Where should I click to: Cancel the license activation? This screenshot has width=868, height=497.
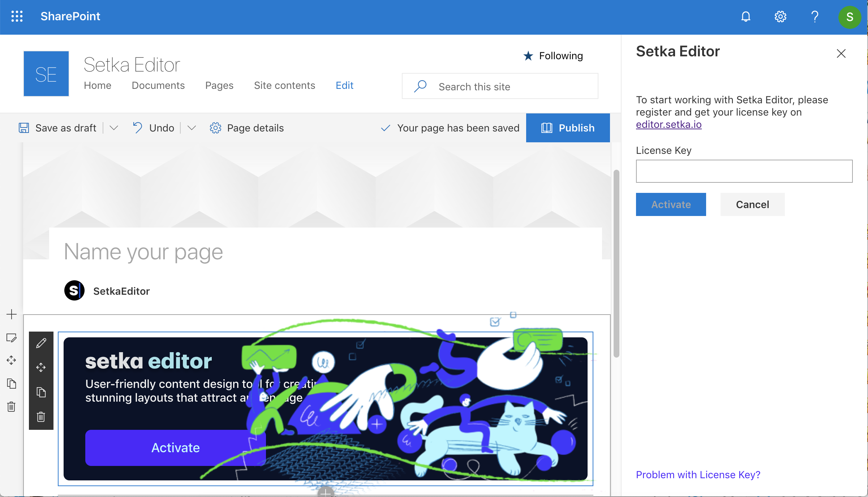pyautogui.click(x=752, y=204)
